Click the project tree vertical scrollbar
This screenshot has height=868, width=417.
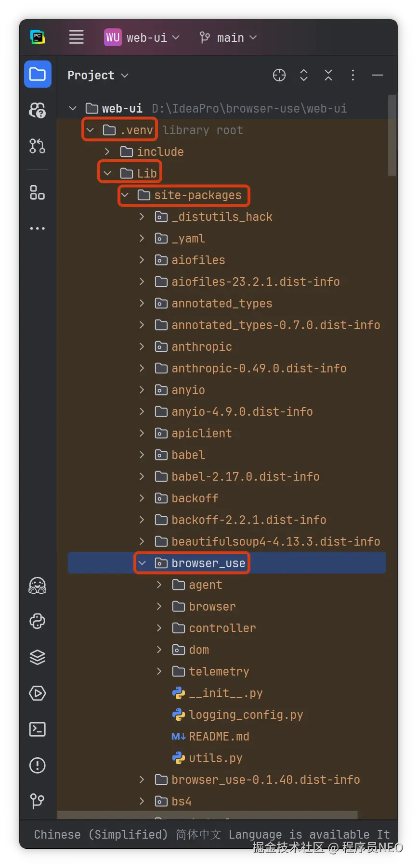click(x=392, y=136)
